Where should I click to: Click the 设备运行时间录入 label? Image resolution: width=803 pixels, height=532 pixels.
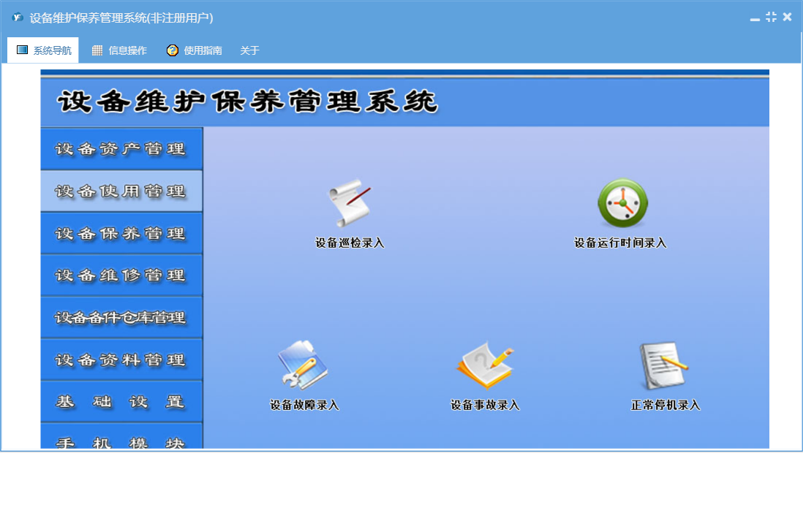(620, 243)
